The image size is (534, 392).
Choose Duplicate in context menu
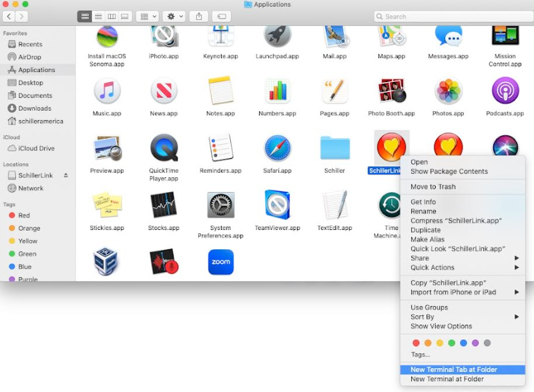pyautogui.click(x=463, y=230)
